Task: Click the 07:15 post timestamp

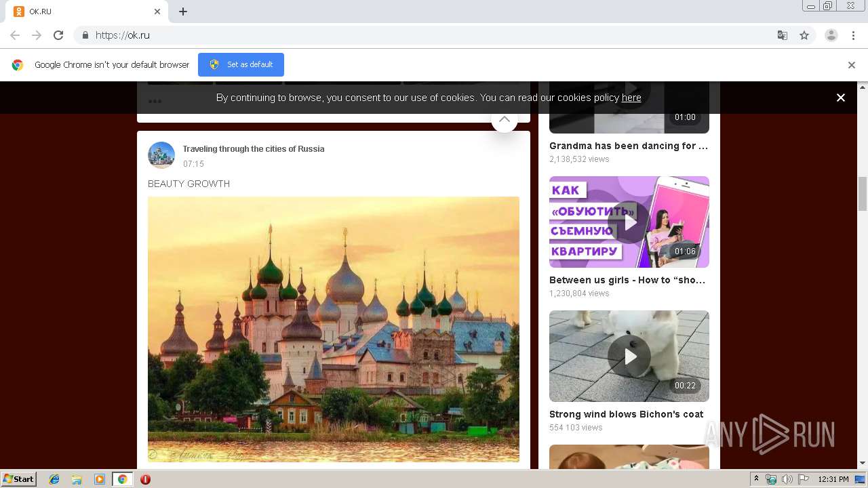Action: [x=193, y=164]
